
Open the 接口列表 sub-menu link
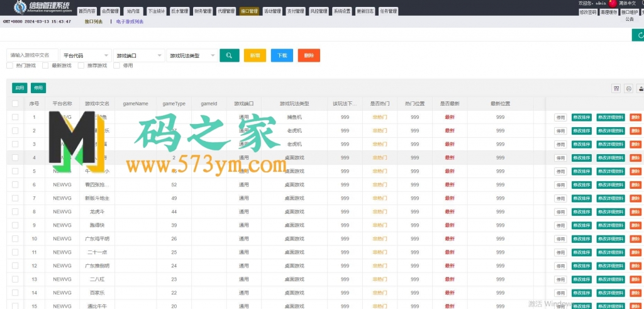(x=94, y=21)
